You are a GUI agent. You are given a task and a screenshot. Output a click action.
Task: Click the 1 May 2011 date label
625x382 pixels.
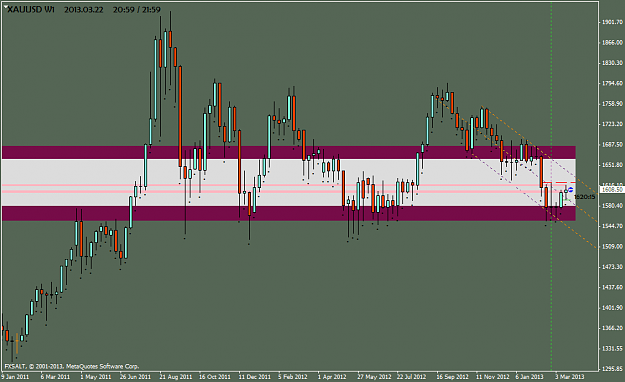coord(95,377)
